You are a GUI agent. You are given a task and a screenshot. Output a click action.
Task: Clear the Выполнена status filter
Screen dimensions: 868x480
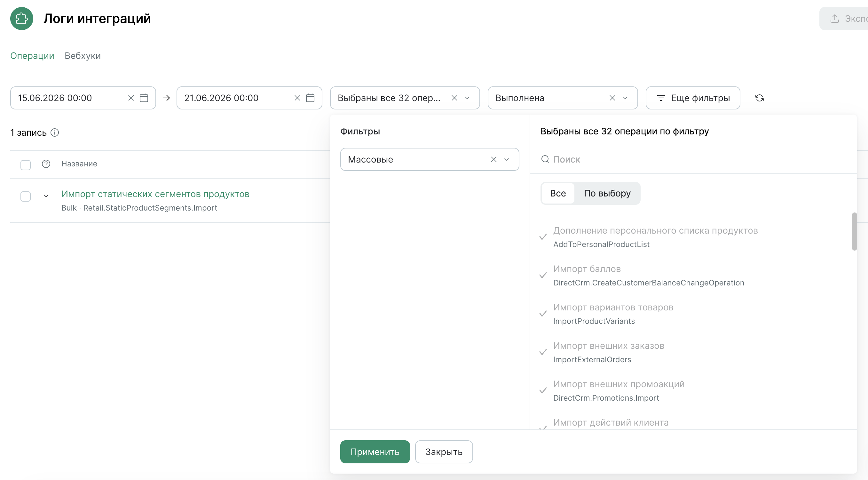coord(612,98)
